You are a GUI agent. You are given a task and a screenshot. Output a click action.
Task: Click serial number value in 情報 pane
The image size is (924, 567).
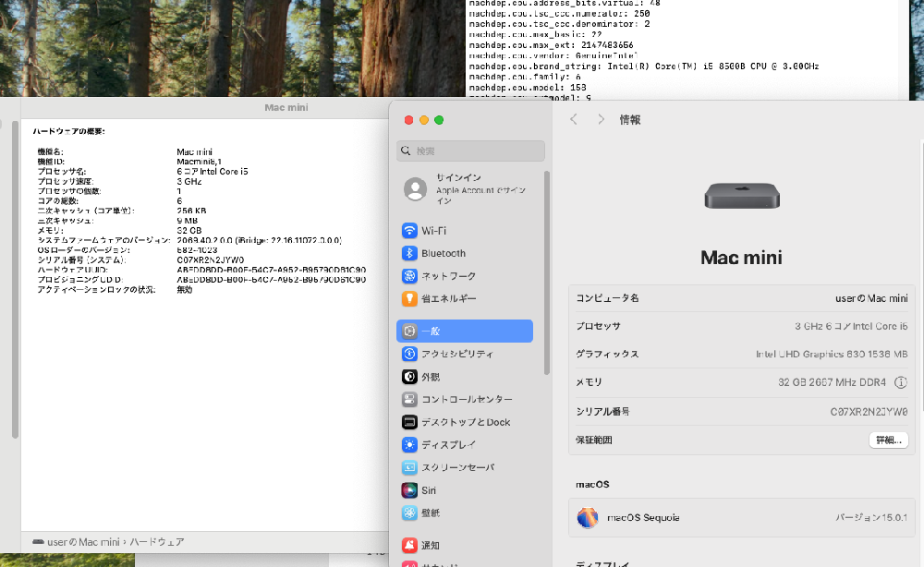pyautogui.click(x=869, y=412)
